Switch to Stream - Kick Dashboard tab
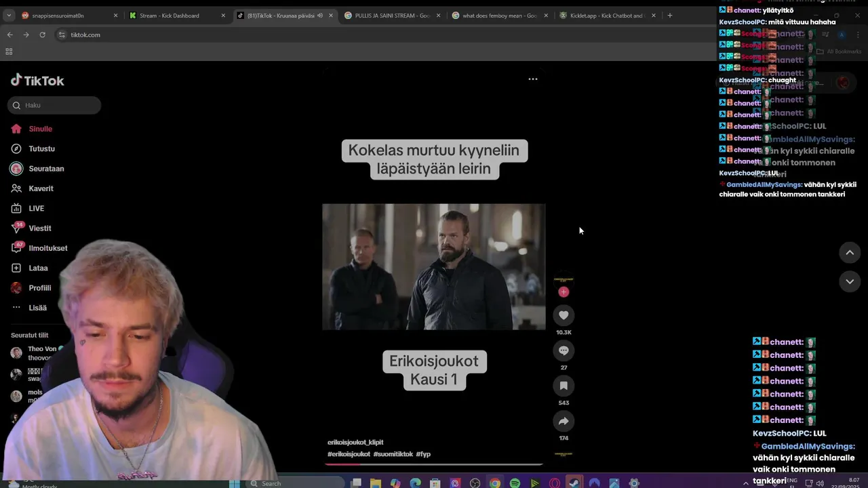The image size is (868, 488). [x=176, y=16]
